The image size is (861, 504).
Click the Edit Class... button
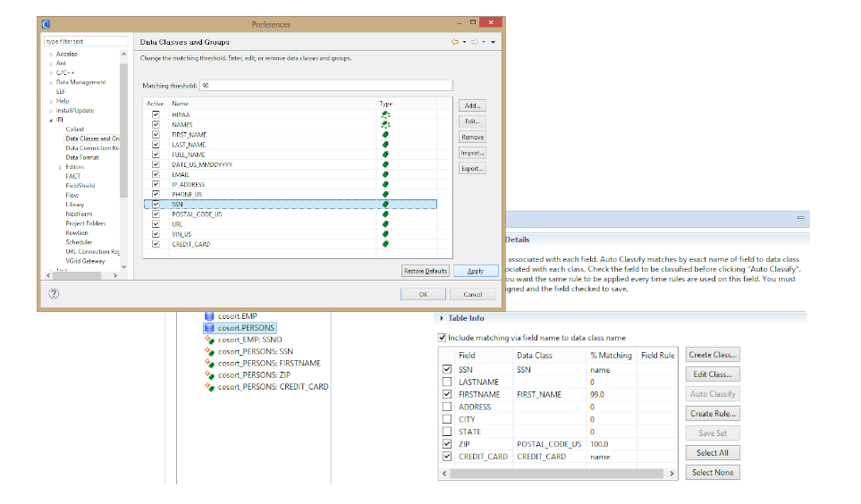pyautogui.click(x=713, y=374)
